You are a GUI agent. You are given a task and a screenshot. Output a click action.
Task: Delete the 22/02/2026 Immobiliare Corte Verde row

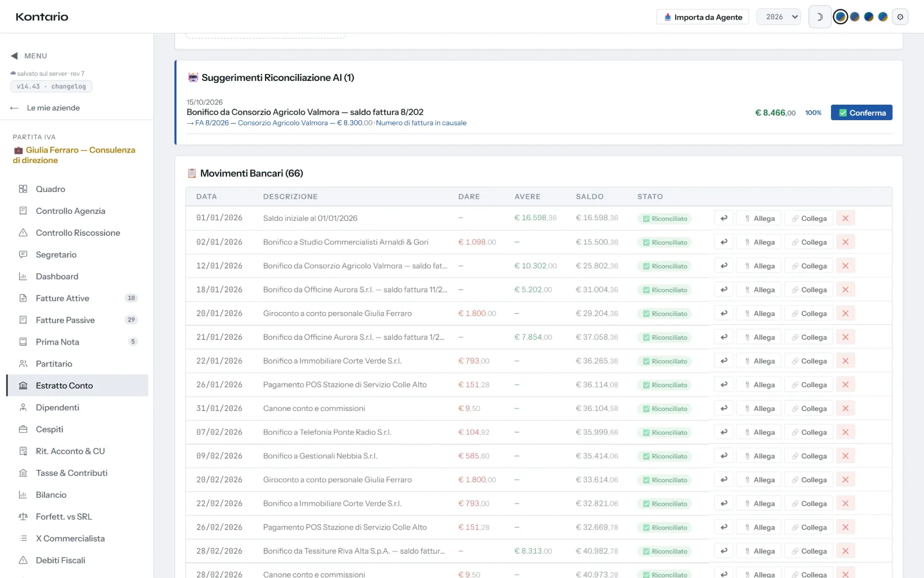845,503
